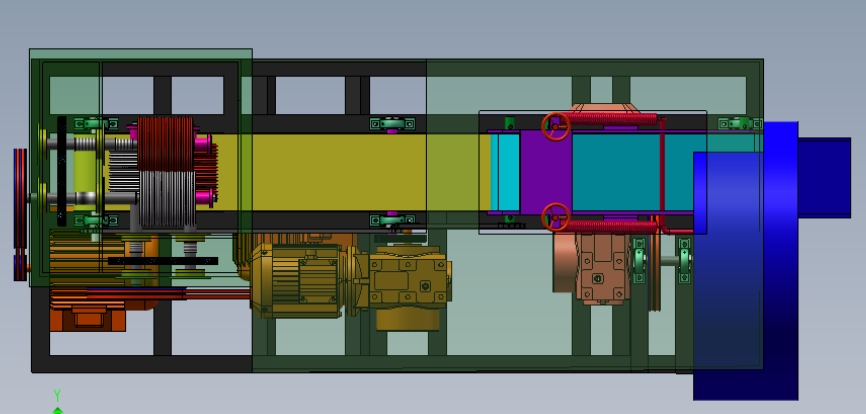
Task: Select the upper red tension spring
Action: (x=612, y=119)
